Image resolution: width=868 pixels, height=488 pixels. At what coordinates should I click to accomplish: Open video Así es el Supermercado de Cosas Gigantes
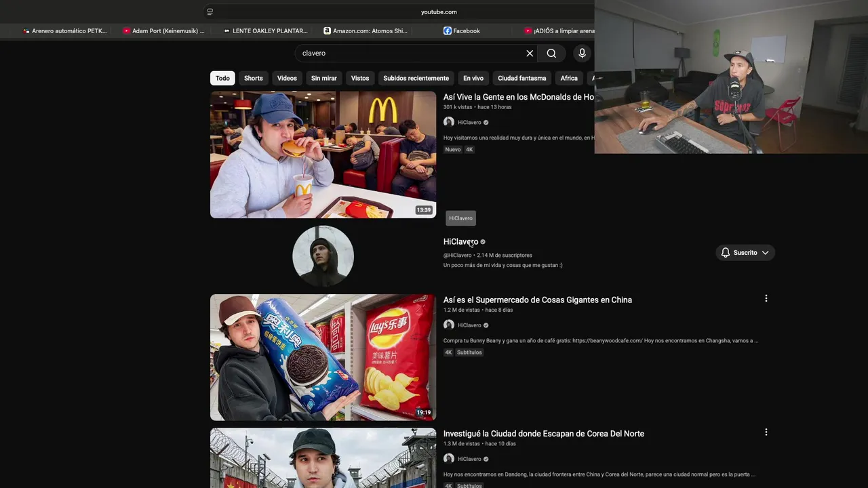538,300
